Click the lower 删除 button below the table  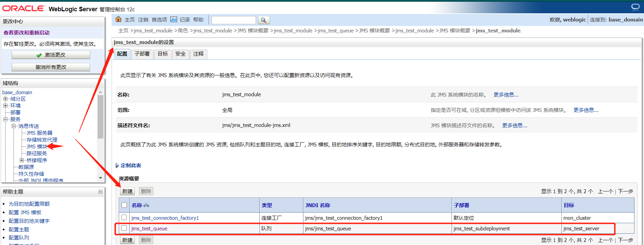click(x=146, y=240)
